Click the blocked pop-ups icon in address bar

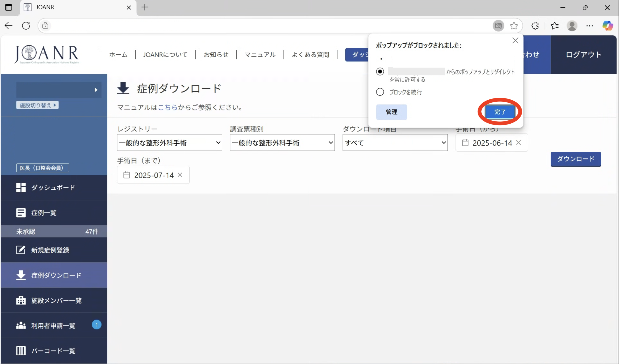(x=498, y=26)
